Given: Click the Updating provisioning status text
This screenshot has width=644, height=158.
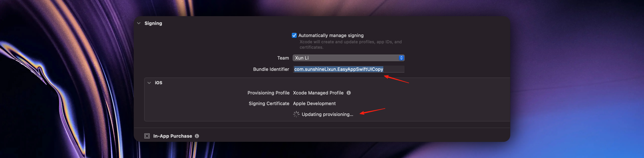Looking at the screenshot, I should [x=327, y=114].
